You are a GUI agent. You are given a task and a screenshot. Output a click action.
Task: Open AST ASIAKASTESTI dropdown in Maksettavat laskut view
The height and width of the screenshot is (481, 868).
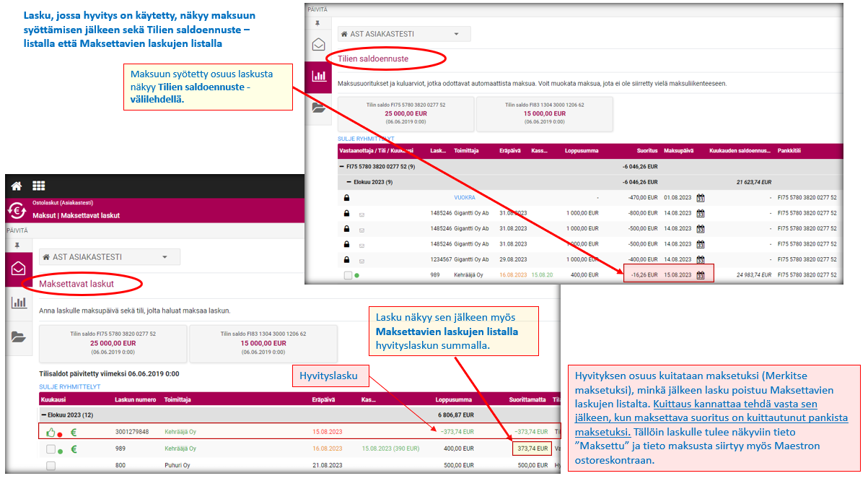[110, 257]
